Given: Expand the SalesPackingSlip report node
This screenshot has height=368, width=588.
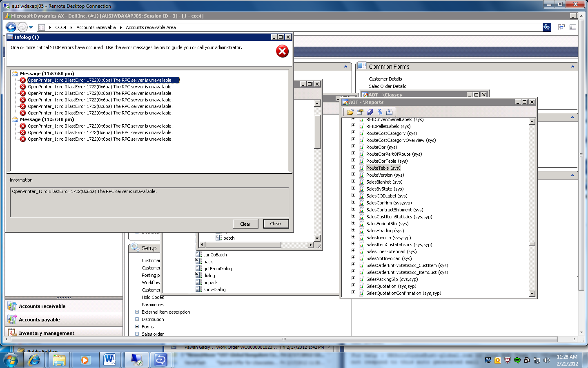Looking at the screenshot, I should (x=354, y=278).
